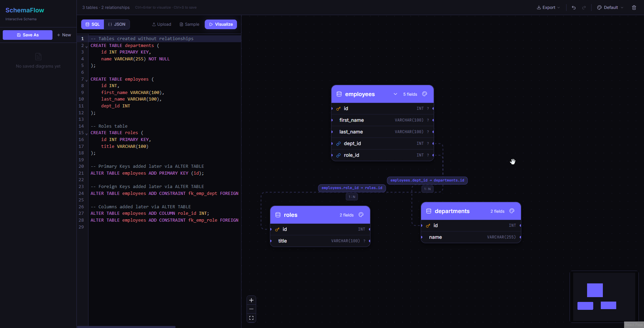This screenshot has height=328, width=644.
Task: Fit the diagram to view
Action: [251, 318]
